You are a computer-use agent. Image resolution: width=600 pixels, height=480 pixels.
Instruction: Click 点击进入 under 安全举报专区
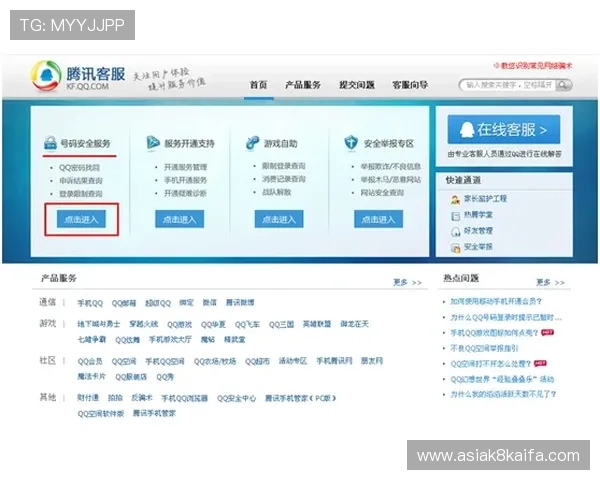[x=378, y=219]
